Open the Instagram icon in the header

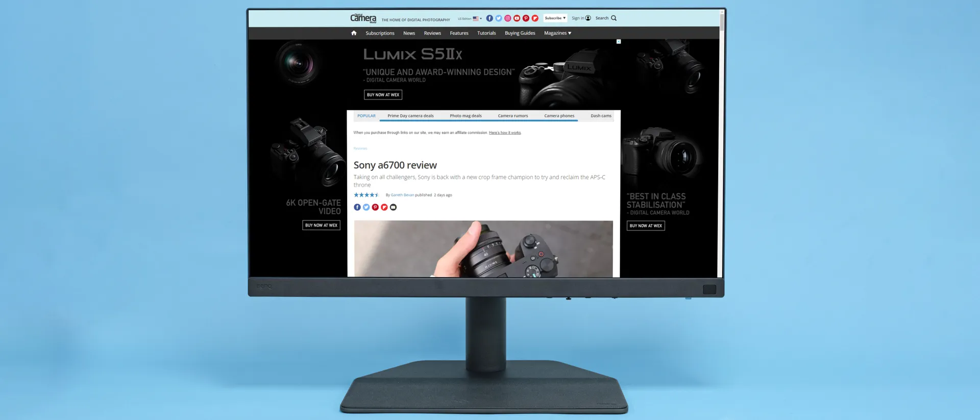(507, 18)
